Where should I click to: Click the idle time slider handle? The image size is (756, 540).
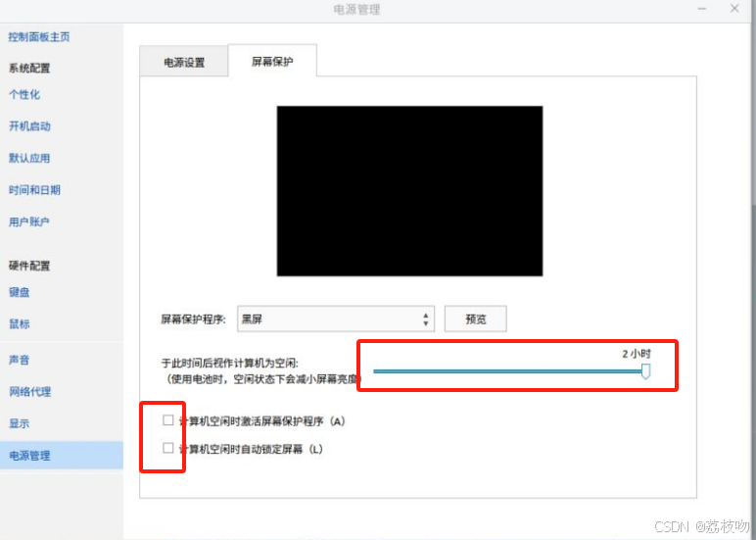click(x=645, y=371)
